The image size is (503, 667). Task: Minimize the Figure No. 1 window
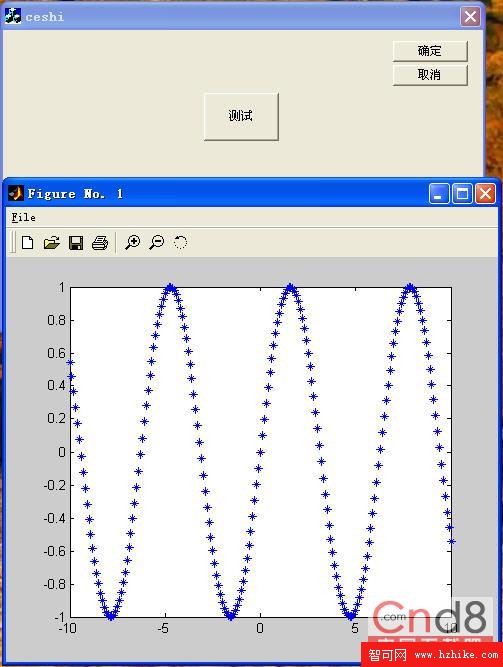point(439,194)
